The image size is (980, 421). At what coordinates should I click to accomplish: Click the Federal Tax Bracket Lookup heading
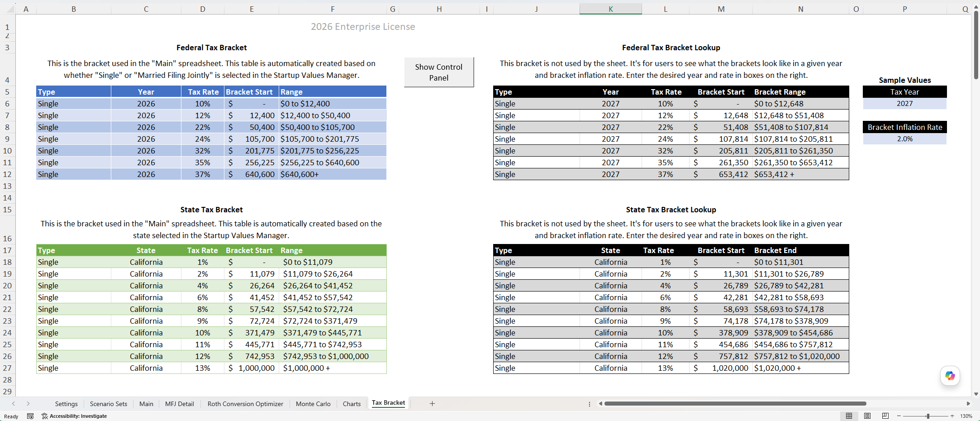click(671, 48)
